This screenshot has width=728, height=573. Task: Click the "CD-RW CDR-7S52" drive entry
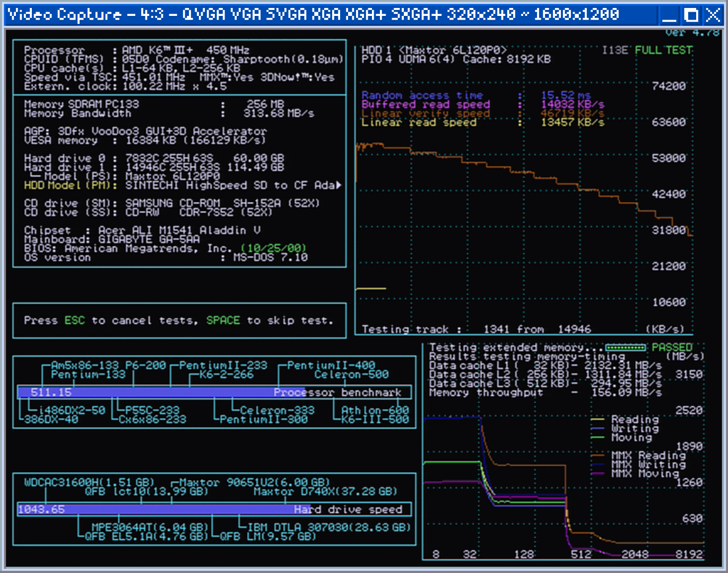(x=199, y=212)
